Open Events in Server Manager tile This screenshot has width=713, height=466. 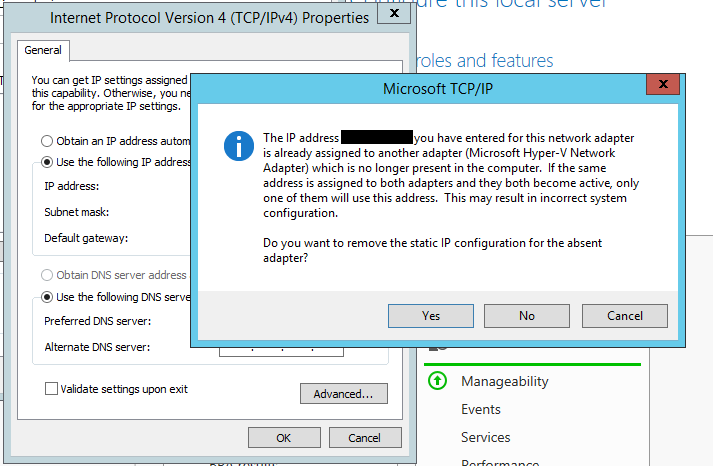tap(481, 410)
